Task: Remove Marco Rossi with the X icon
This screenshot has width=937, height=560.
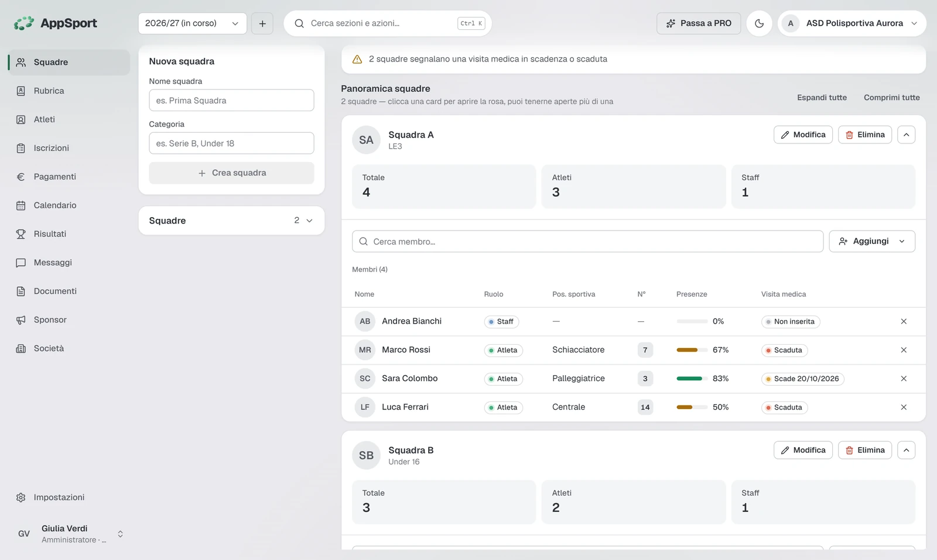Action: tap(904, 350)
